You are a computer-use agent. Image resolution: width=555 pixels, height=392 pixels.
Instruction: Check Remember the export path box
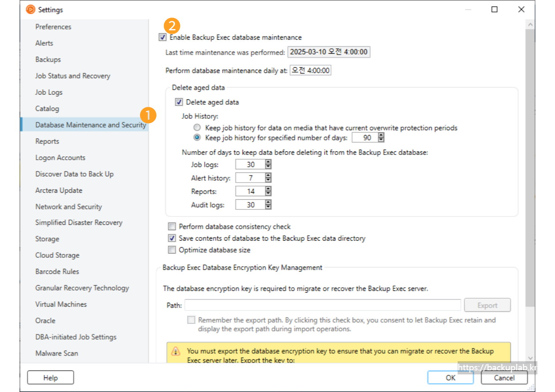[191, 320]
